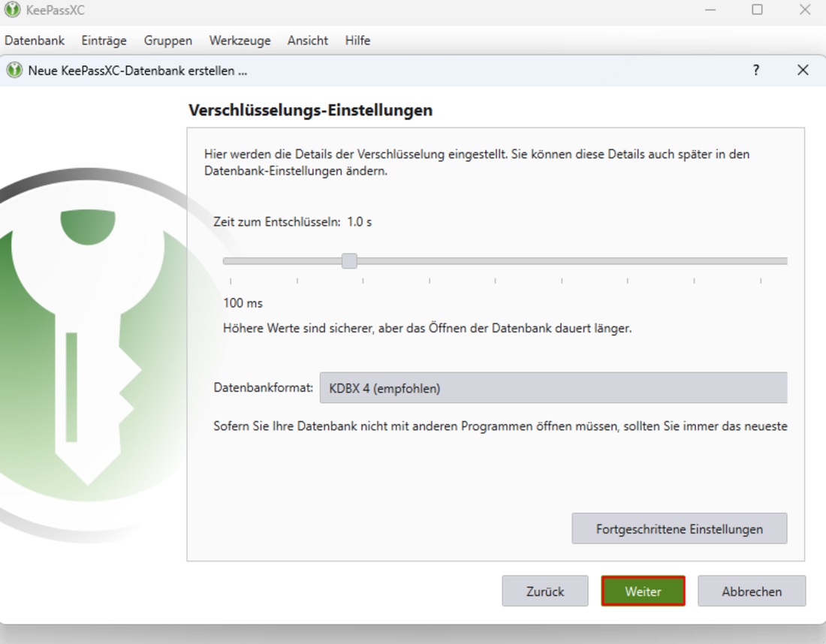This screenshot has height=644, width=826.
Task: Cancel the wizard with Abbrechen
Action: click(x=752, y=591)
